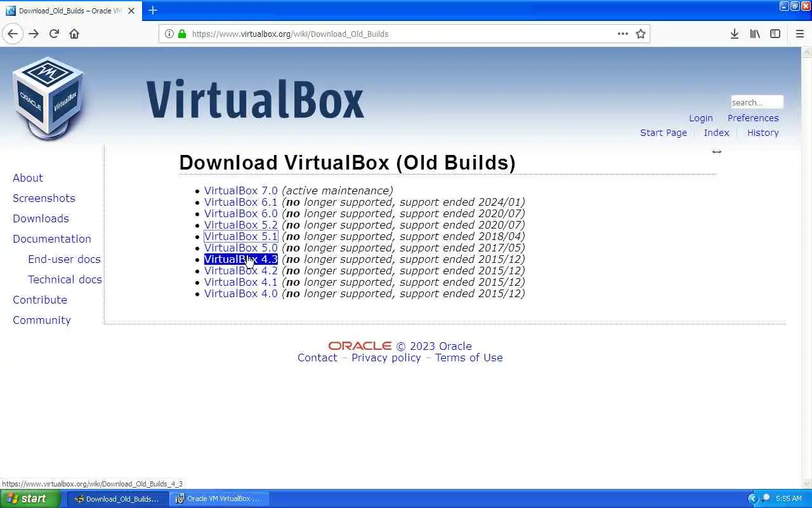812x508 pixels.
Task: Go to the Start Page link
Action: click(664, 133)
